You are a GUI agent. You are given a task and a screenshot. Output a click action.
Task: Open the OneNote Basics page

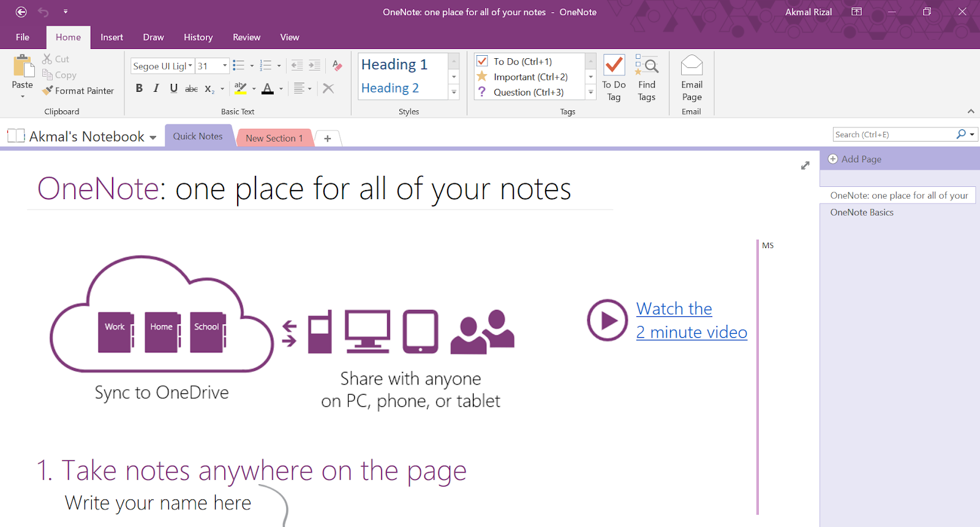tap(862, 213)
